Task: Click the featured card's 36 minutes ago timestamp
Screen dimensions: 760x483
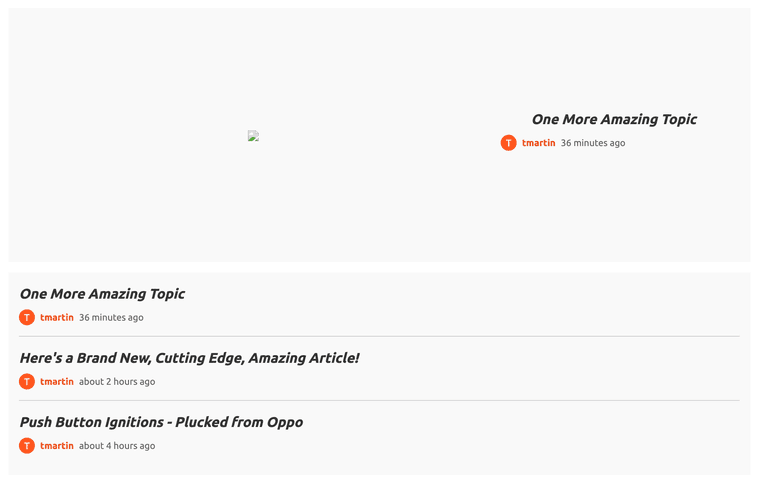Action: coord(593,143)
